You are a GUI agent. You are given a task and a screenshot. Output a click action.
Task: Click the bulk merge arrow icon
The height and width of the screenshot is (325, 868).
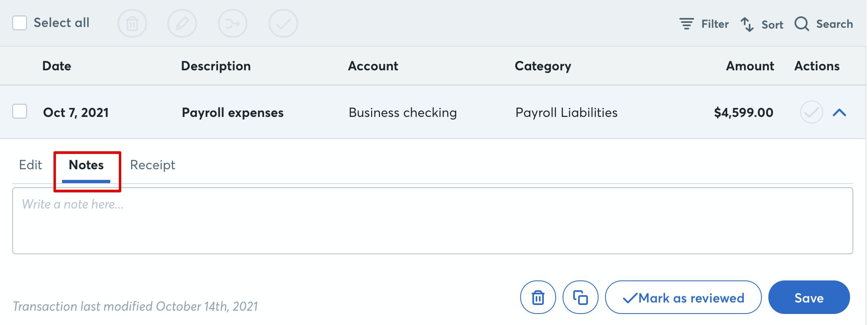point(233,23)
